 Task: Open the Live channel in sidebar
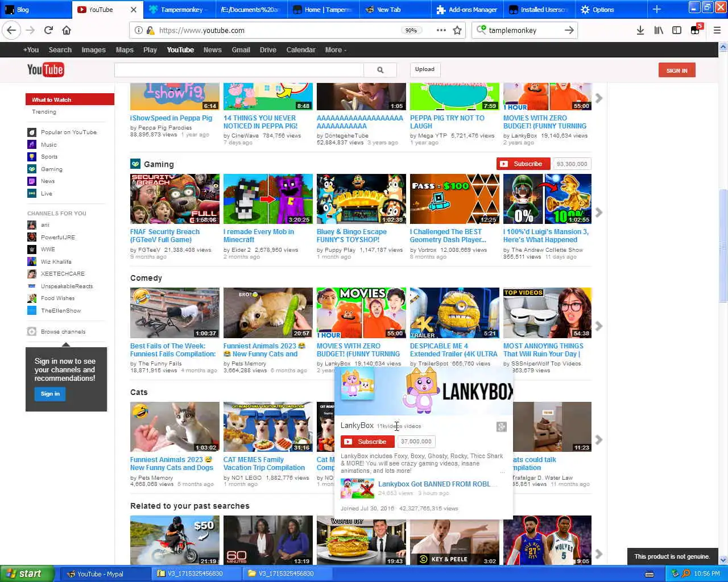pyautogui.click(x=40, y=193)
